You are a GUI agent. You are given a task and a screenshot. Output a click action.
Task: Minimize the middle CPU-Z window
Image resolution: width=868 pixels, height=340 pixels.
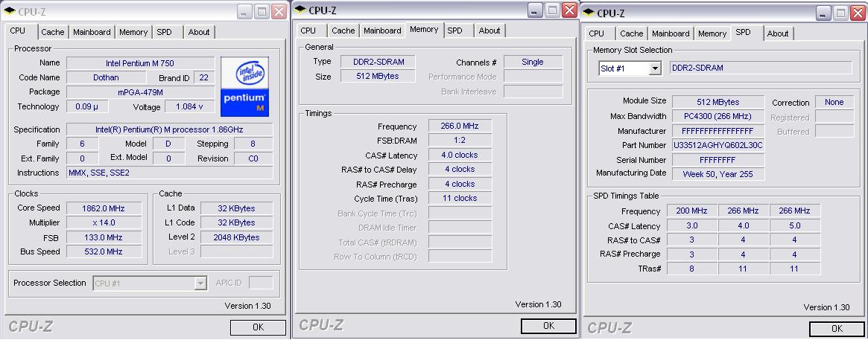[535, 10]
